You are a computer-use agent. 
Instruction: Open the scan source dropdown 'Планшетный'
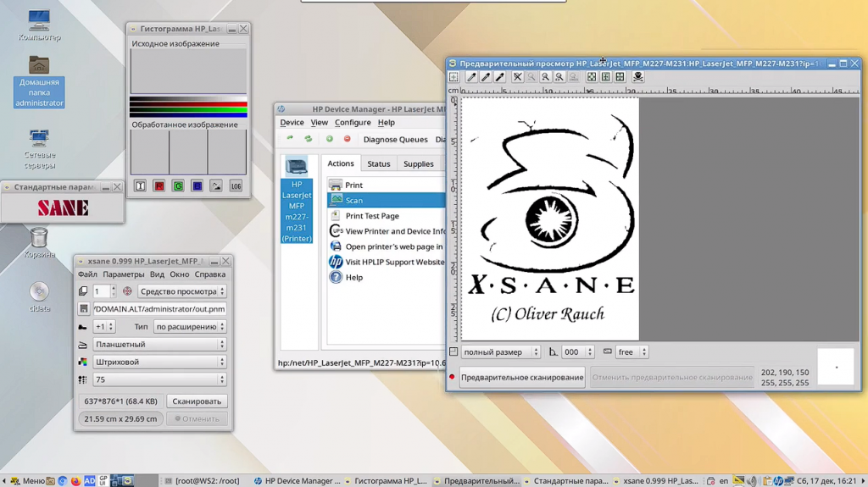159,344
